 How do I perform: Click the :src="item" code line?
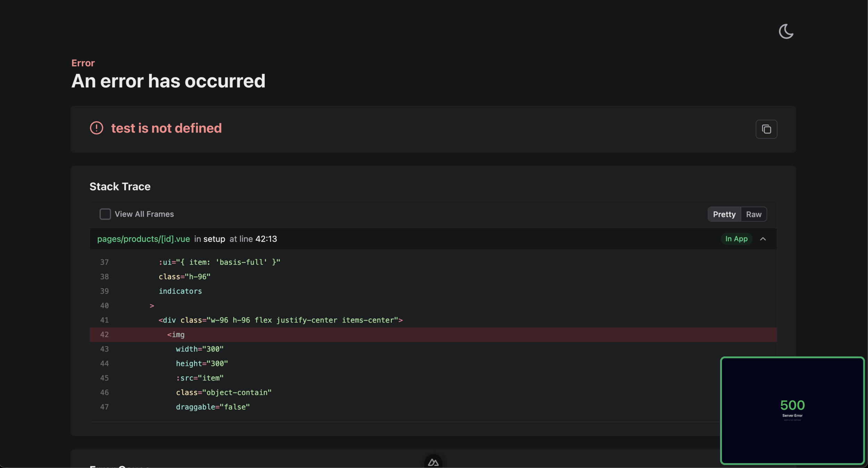[x=200, y=378]
